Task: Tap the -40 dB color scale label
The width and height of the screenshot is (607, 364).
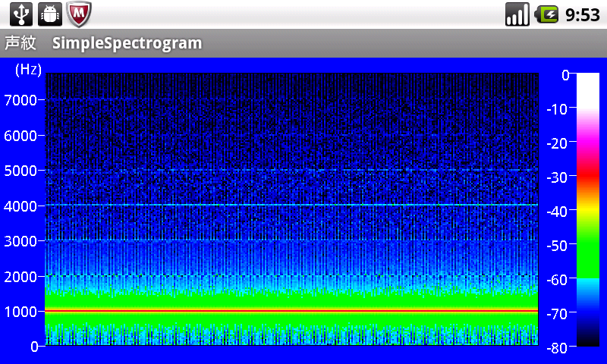Action: pos(557,212)
